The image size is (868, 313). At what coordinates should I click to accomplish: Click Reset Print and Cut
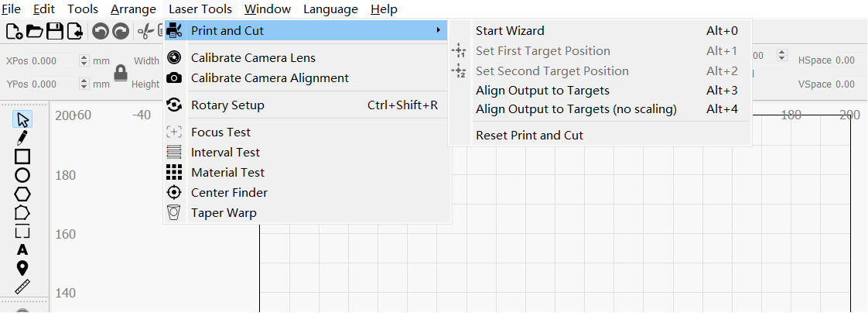pos(529,135)
